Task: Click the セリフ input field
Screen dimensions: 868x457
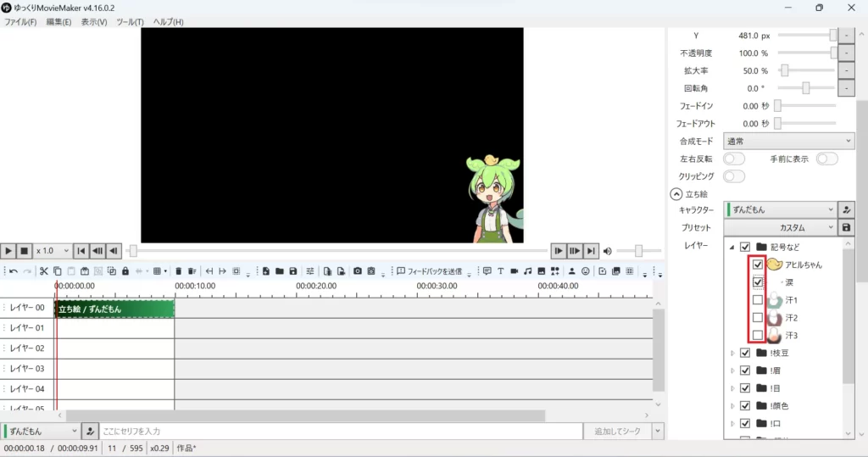Action: [x=341, y=431]
